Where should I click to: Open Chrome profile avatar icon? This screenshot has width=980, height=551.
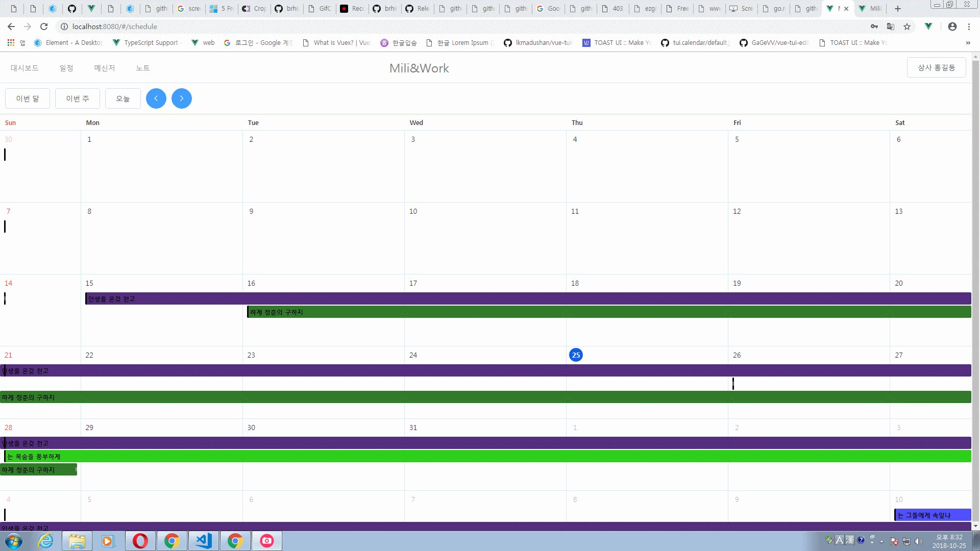coord(952,27)
